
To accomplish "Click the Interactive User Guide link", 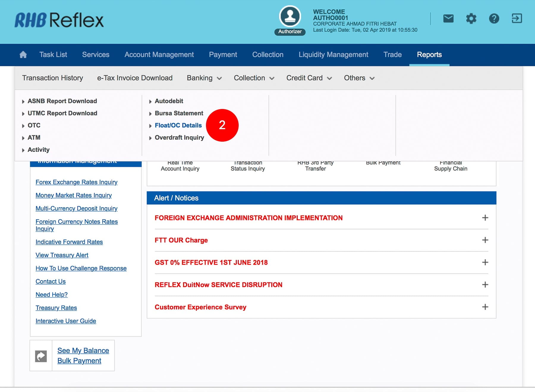I will [66, 321].
